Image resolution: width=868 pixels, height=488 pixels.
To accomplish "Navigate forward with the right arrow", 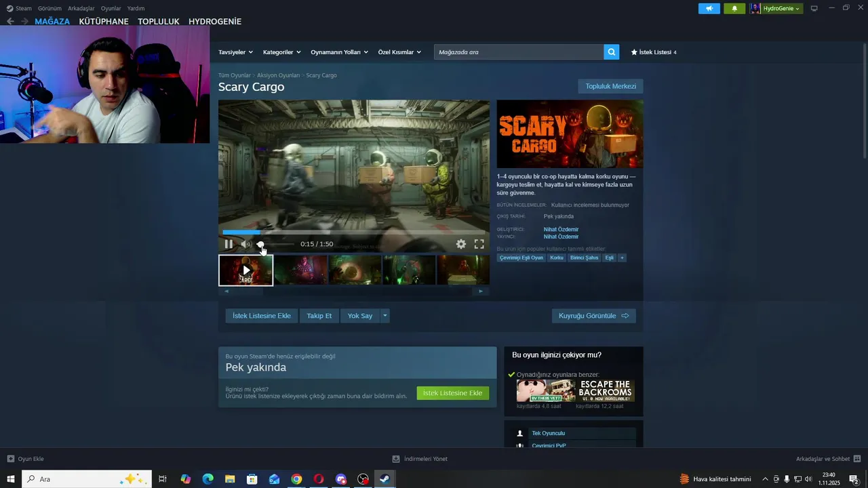I will tap(24, 22).
